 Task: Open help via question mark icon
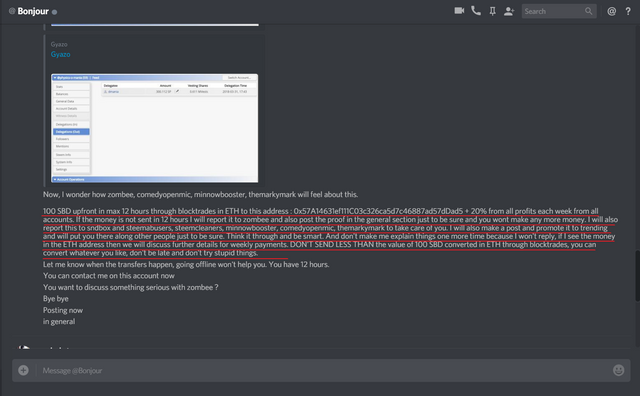tap(628, 11)
